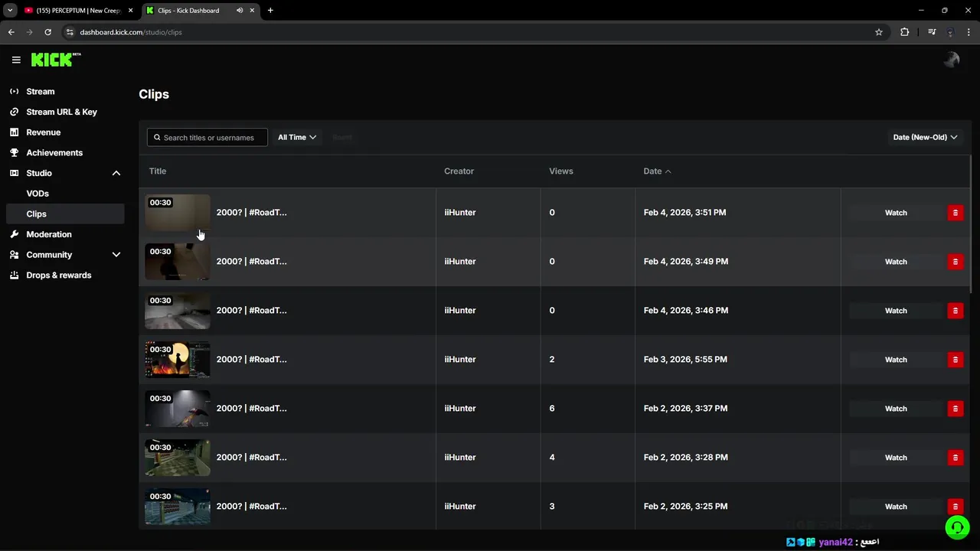
Task: Open browser extensions puzzle icon
Action: pyautogui.click(x=905, y=32)
